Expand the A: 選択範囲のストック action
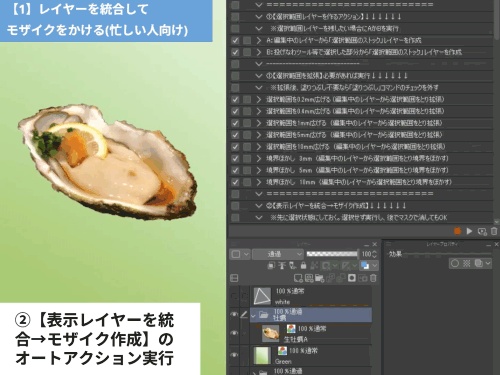This screenshot has height=375, width=500. 259,40
